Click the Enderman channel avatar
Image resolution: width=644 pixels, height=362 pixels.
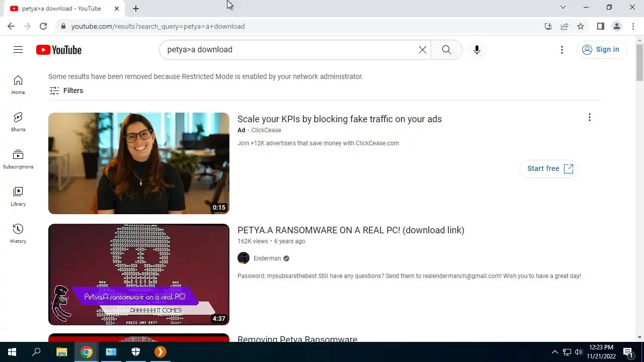point(244,258)
